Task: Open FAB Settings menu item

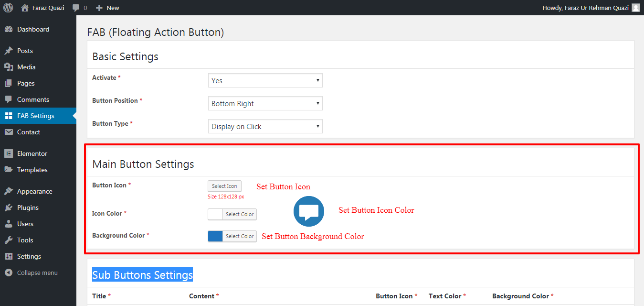Action: 35,116
